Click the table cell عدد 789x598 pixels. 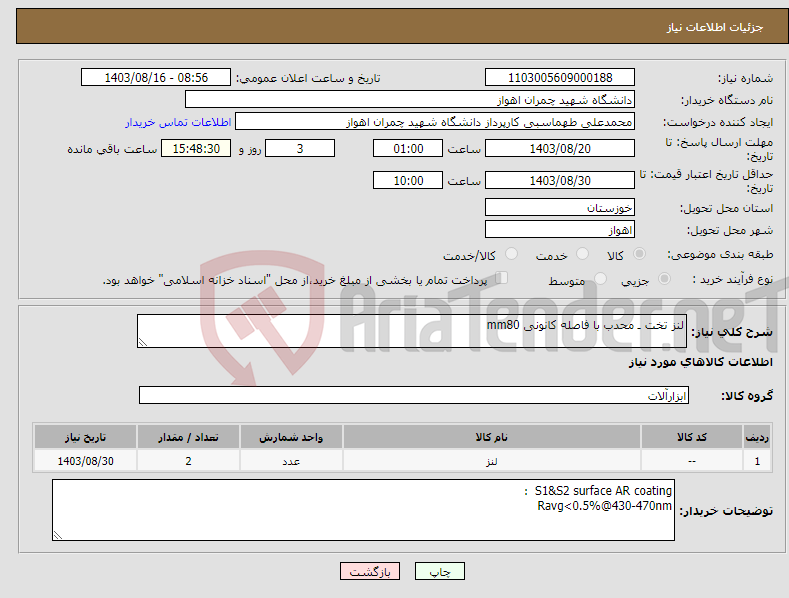tap(291, 461)
